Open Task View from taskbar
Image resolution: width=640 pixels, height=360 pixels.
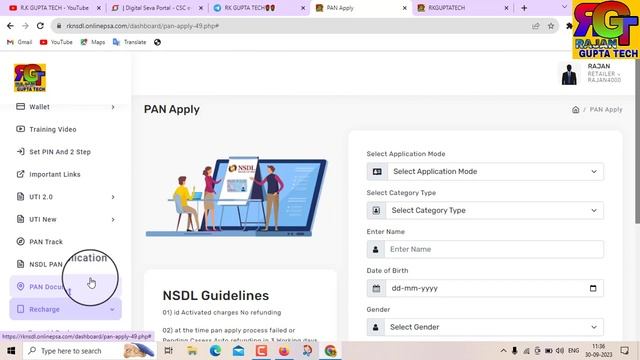(168, 351)
